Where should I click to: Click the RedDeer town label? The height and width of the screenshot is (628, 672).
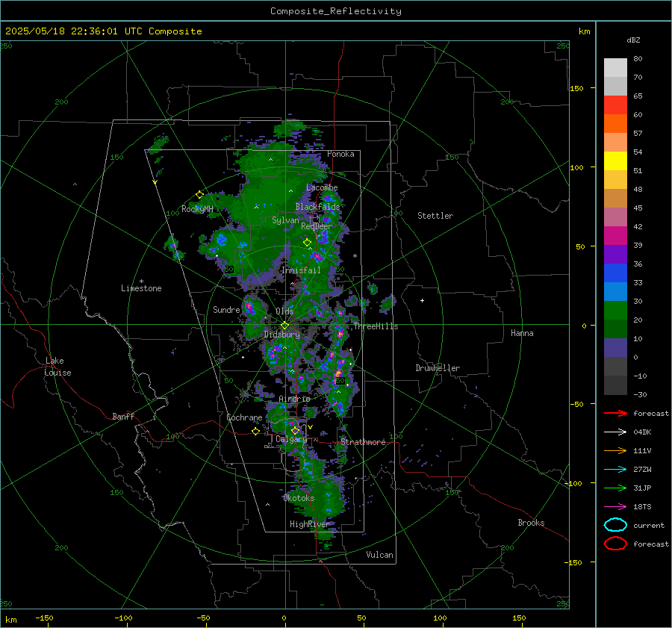pos(317,226)
